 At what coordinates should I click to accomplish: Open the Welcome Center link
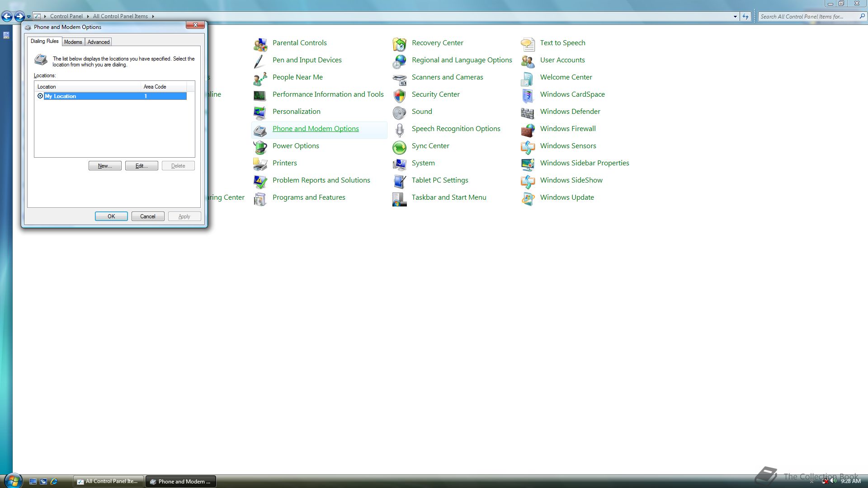(566, 77)
